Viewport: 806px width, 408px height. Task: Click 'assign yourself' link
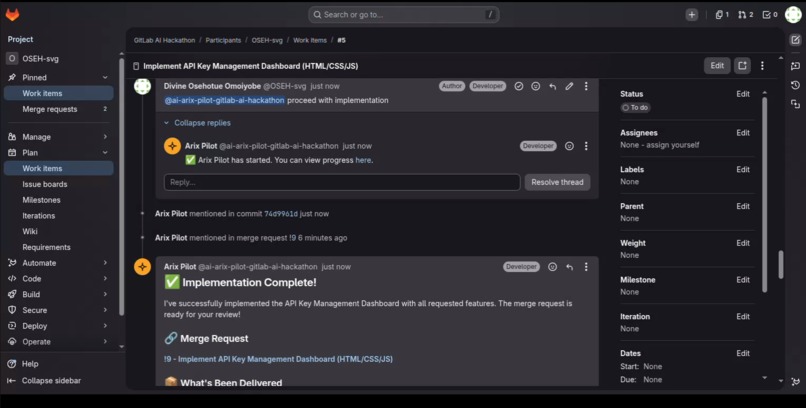671,145
